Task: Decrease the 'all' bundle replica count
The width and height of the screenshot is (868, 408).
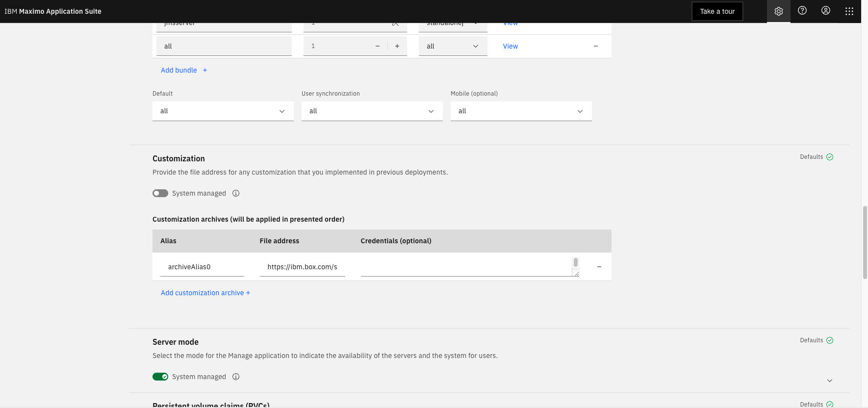Action: coord(378,46)
